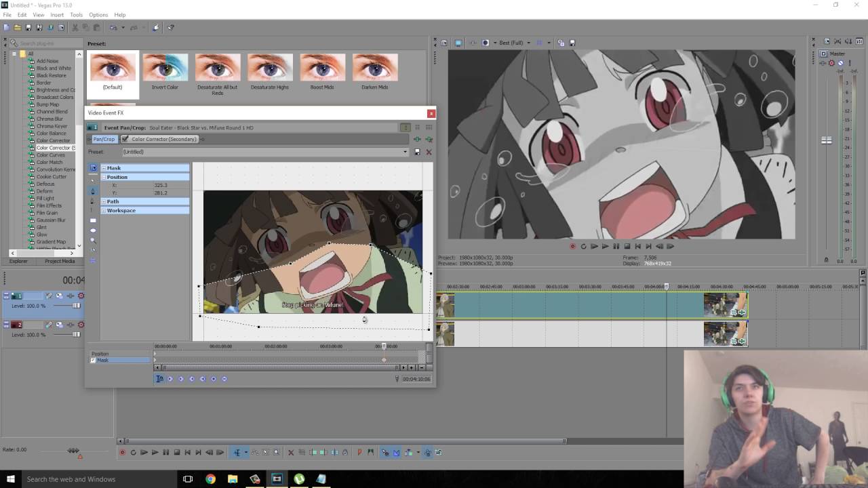The image size is (868, 488).
Task: Expand the Path property group
Action: click(x=104, y=201)
